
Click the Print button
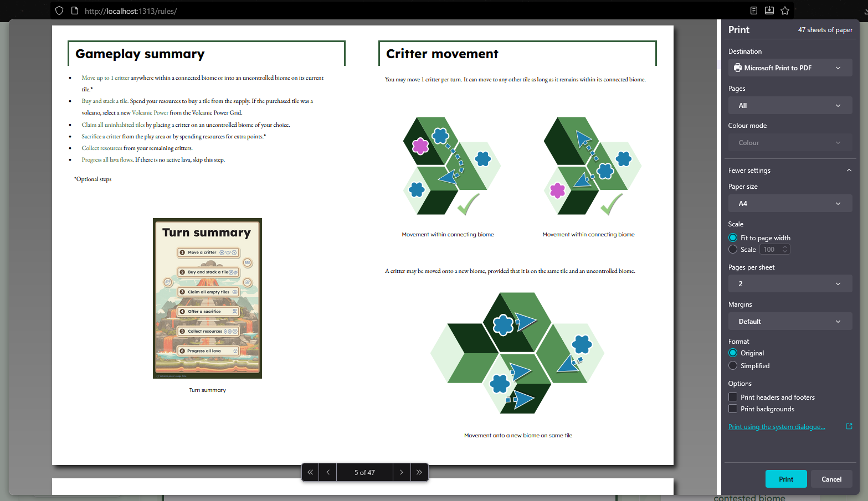[785, 479]
